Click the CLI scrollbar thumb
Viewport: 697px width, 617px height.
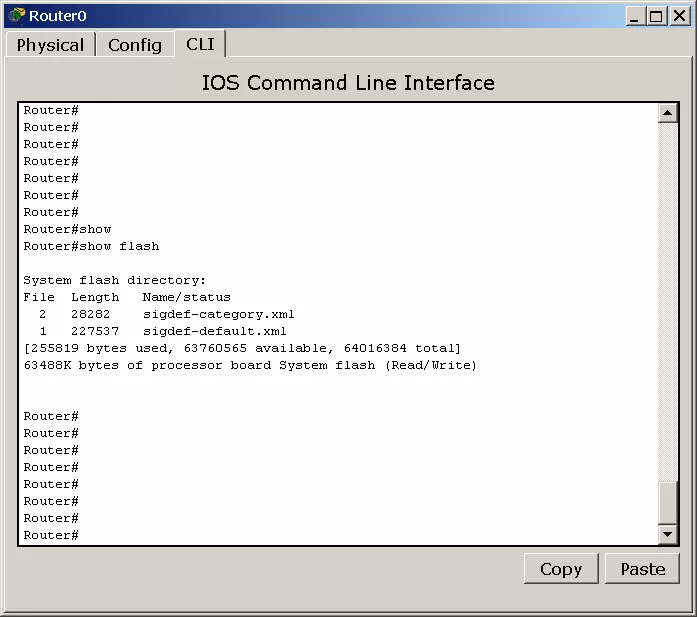click(x=668, y=503)
